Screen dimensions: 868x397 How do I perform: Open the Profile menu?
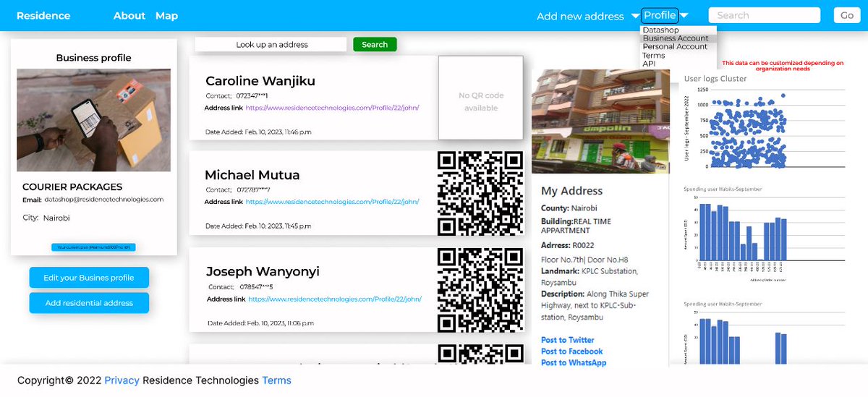click(660, 15)
